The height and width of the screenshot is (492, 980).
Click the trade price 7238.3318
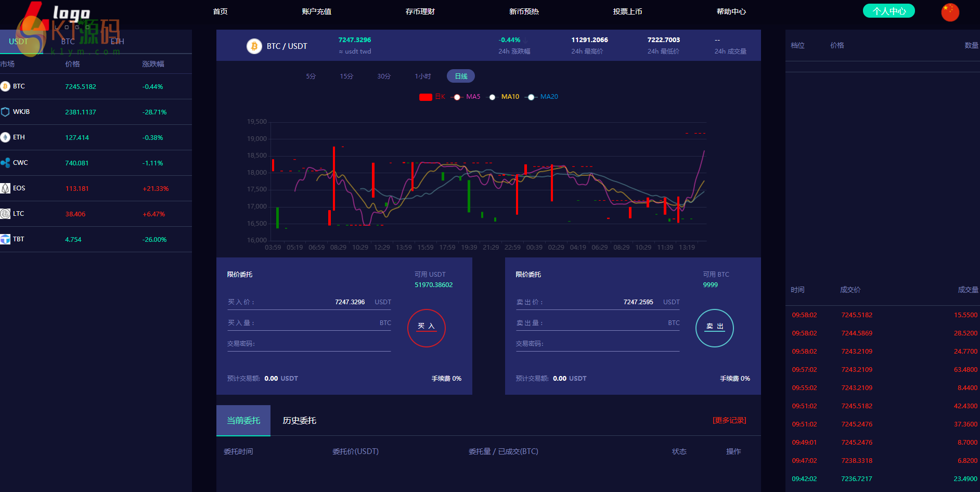click(x=857, y=461)
